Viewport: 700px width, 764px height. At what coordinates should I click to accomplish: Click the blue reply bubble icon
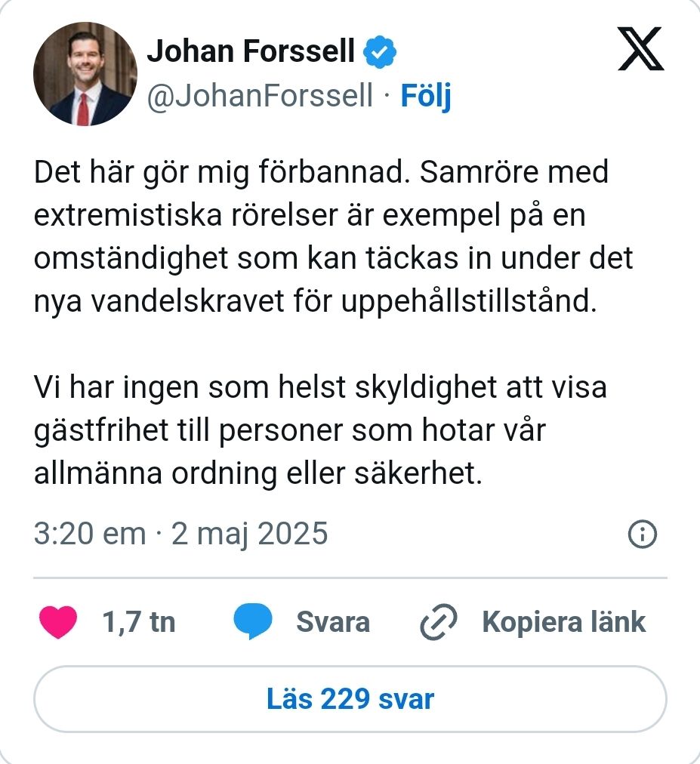253,623
